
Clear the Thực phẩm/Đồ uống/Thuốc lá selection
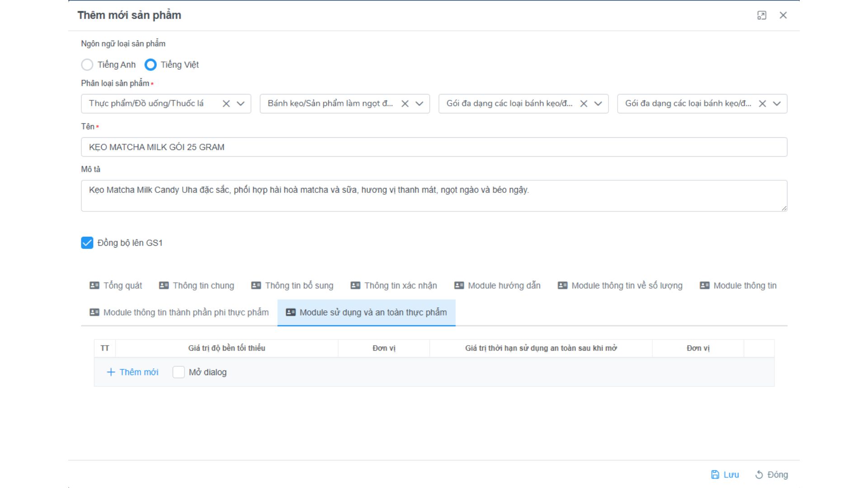(226, 103)
